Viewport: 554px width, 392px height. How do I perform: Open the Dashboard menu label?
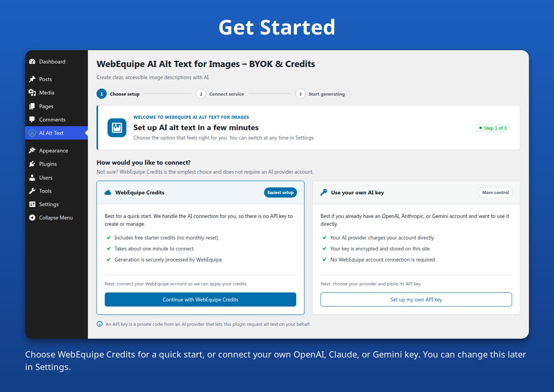click(52, 62)
